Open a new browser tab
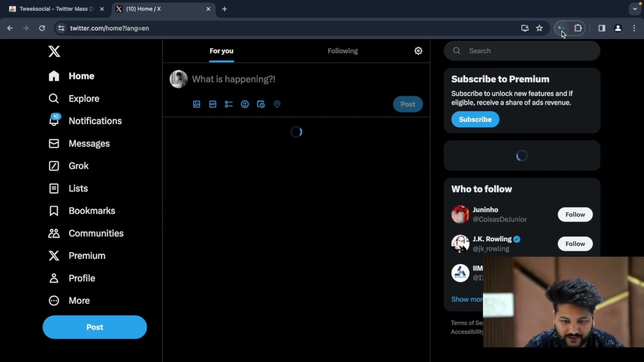Viewport: 644px width, 362px height. pos(224,9)
